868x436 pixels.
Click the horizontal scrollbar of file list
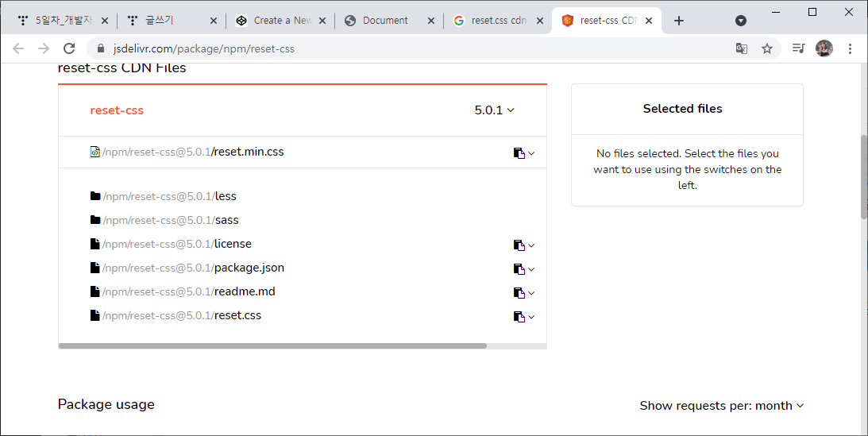click(272, 345)
